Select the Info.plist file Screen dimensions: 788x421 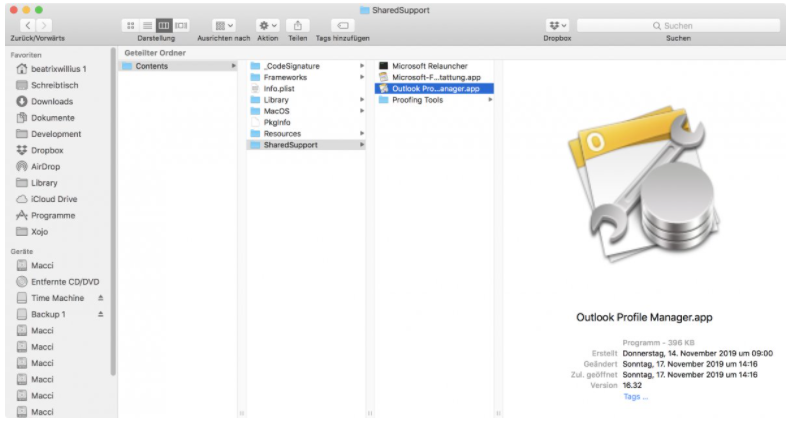(278, 88)
